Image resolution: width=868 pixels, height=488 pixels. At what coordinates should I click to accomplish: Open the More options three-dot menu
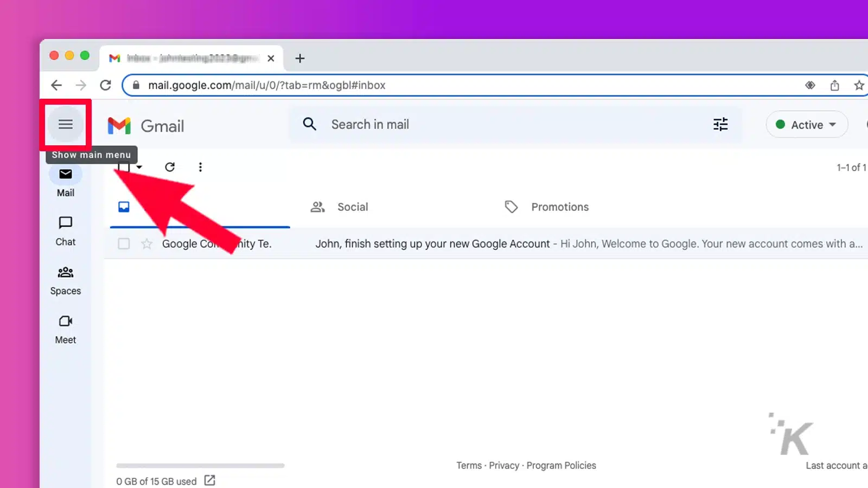[200, 167]
